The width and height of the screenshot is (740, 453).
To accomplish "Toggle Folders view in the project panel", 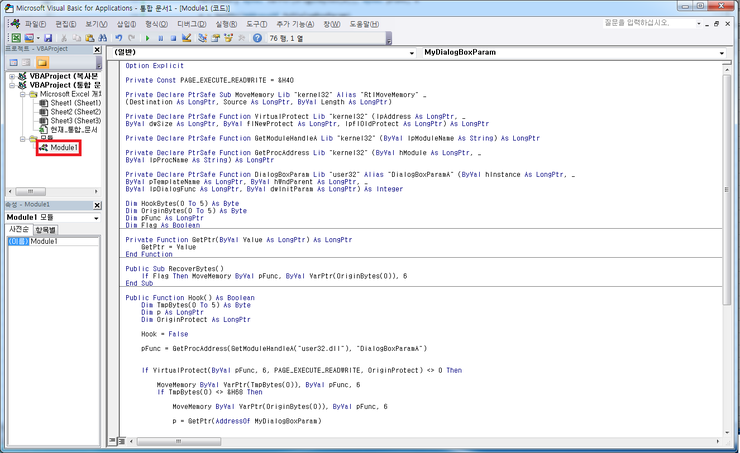I will coord(42,62).
